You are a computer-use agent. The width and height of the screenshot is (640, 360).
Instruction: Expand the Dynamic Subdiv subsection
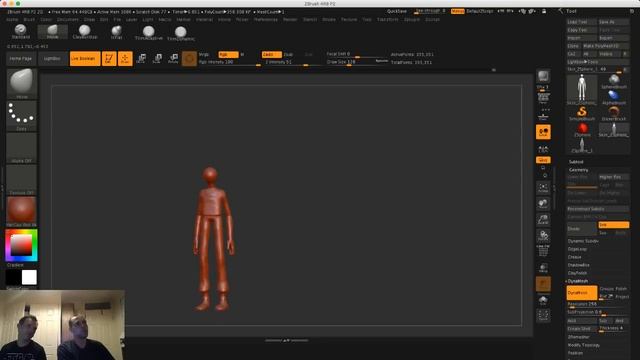pos(583,241)
